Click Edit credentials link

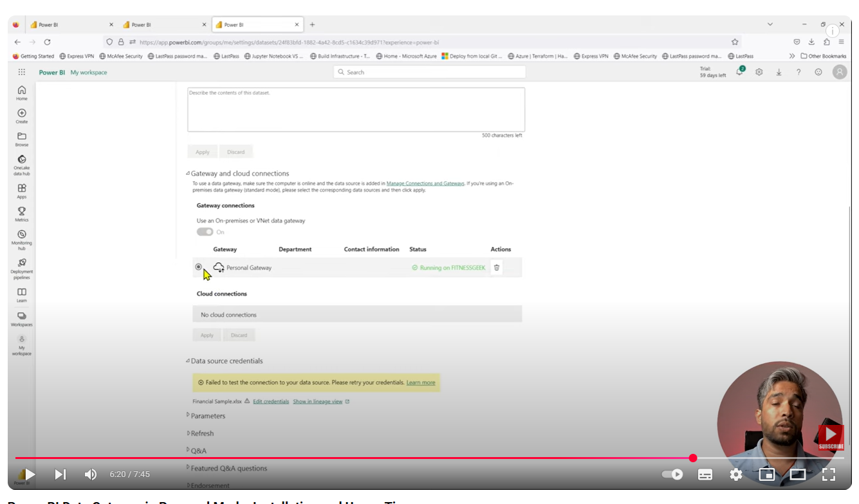pos(271,401)
